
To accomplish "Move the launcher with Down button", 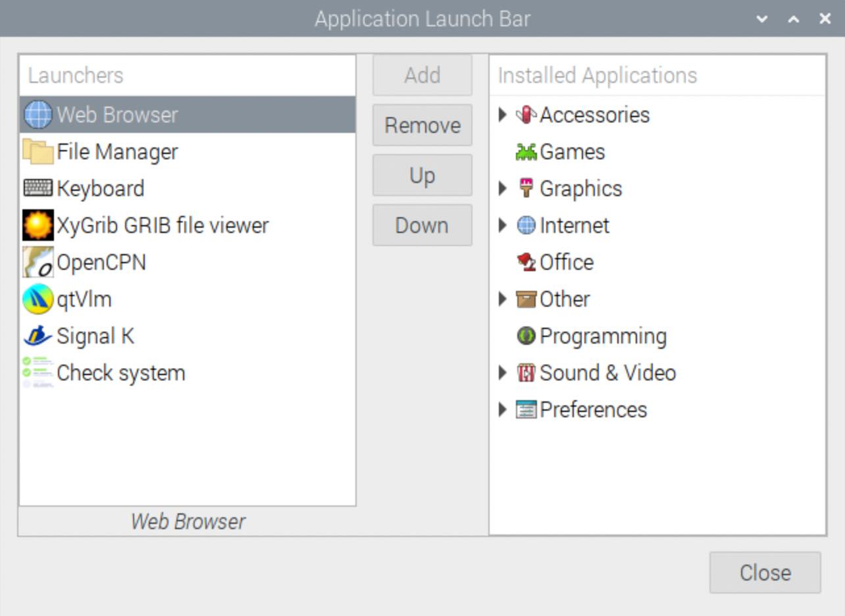I will (x=423, y=225).
